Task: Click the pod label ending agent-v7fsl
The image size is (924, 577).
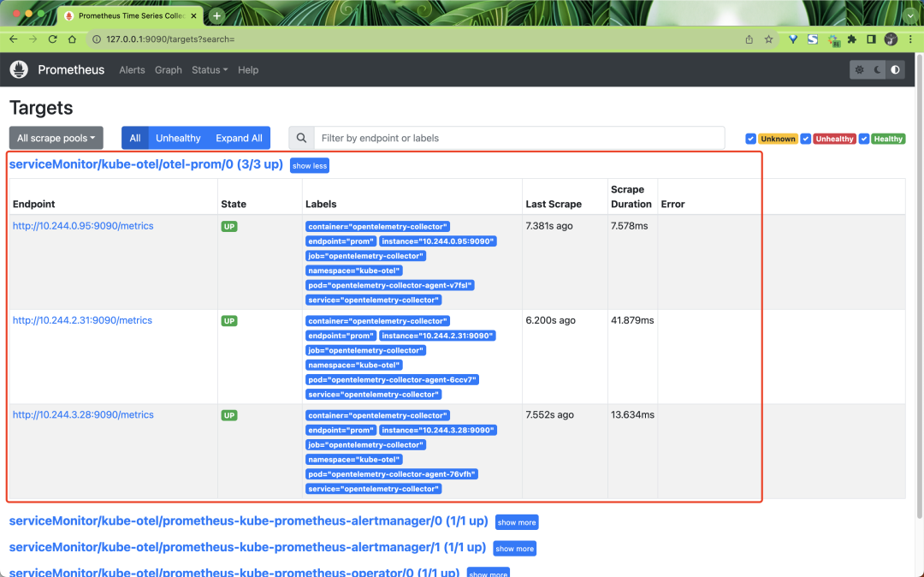Action: tap(389, 285)
